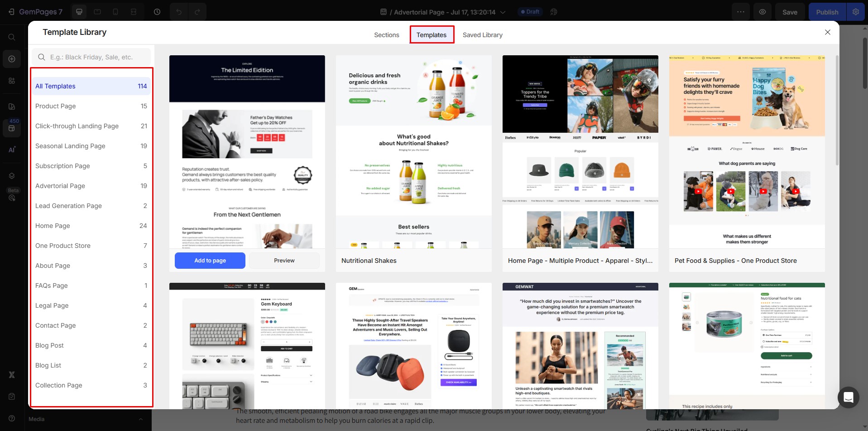Filter templates by Advertorial Page
Screen dimensions: 868x431
click(x=60, y=186)
